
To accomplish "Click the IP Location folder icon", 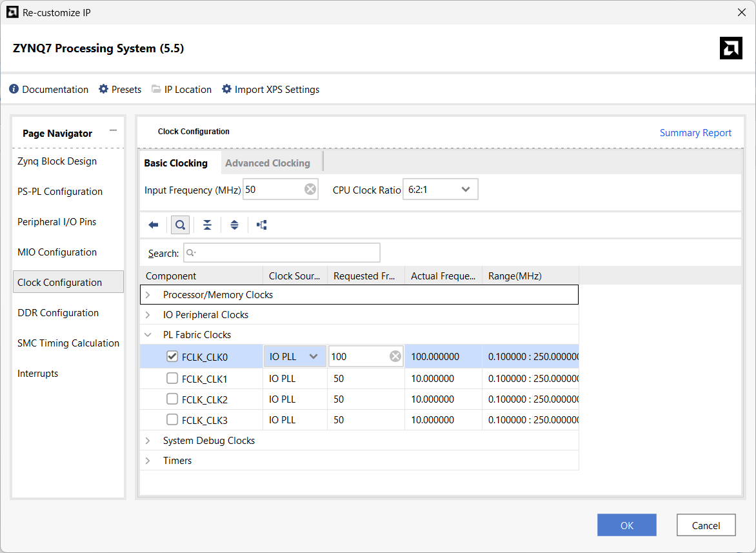I will (x=156, y=89).
